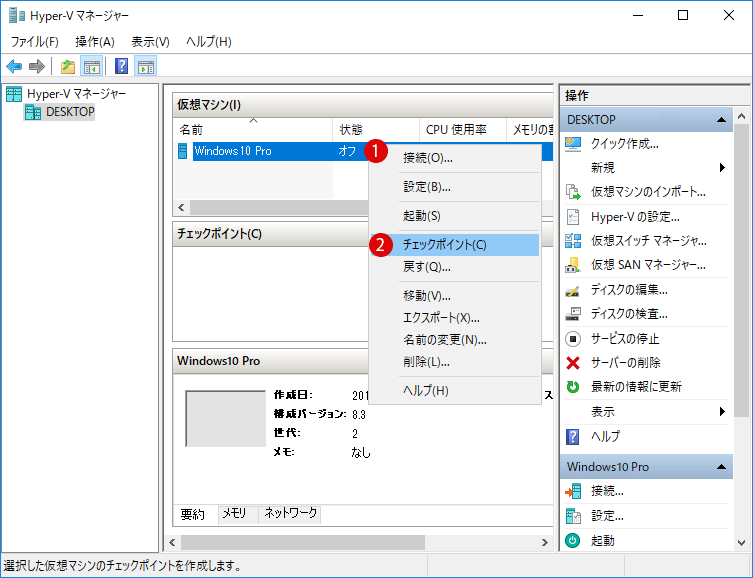Screen dimensions: 753x578
Task: Switch to the ネットワーク tab
Action: click(x=290, y=514)
